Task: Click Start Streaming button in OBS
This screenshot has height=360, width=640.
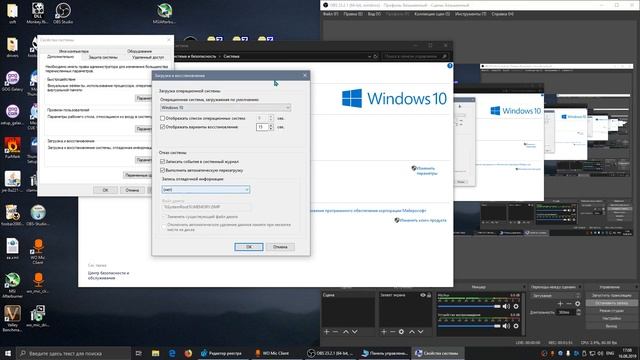Action: tap(611, 295)
